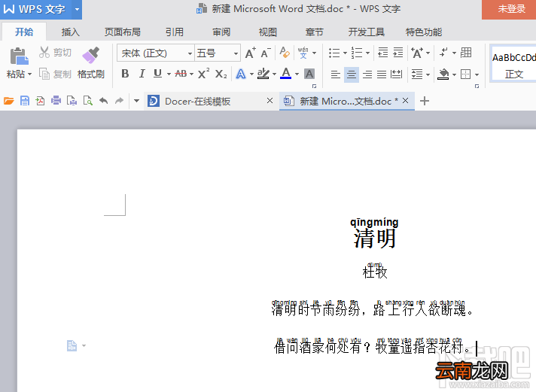The width and height of the screenshot is (536, 392).
Task: Click the Copy icon
Action: coord(44,74)
